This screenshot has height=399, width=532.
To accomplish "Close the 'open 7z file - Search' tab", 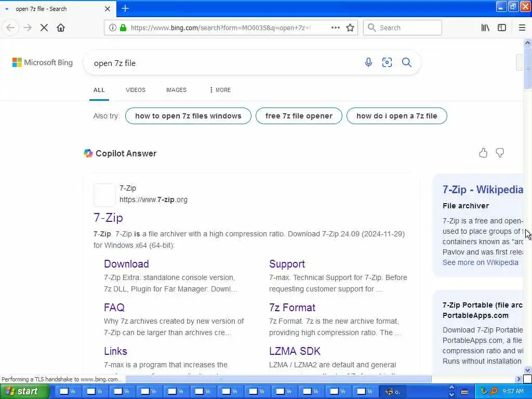I will pyautogui.click(x=108, y=9).
